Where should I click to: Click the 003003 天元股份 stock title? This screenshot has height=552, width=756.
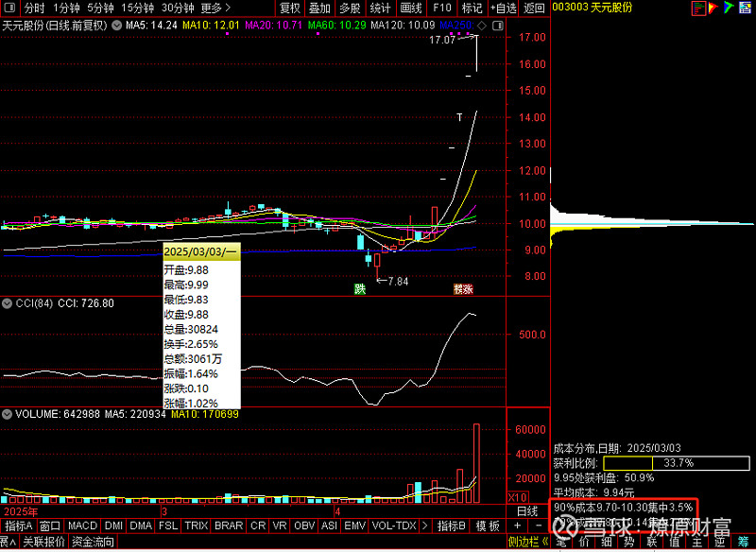593,8
